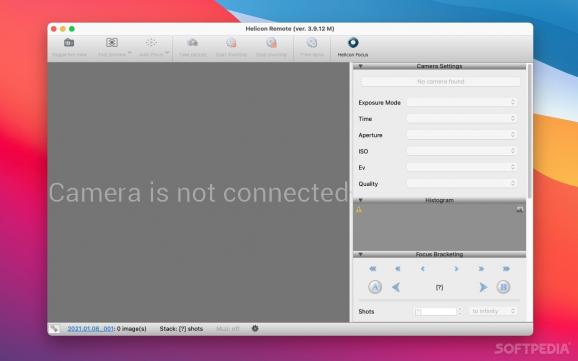578x361 pixels.
Task: Move focus nearer with the triple-left arrow
Action: (373, 269)
